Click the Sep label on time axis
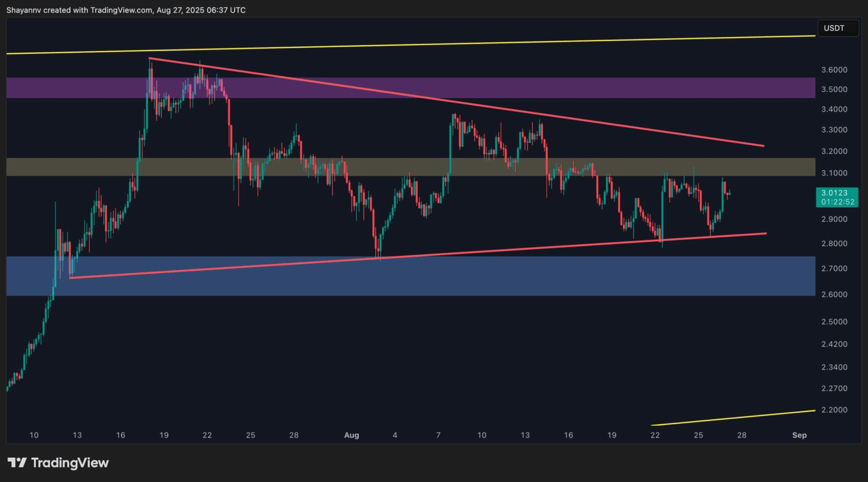Screen dimensions: 868x482 [799, 435]
